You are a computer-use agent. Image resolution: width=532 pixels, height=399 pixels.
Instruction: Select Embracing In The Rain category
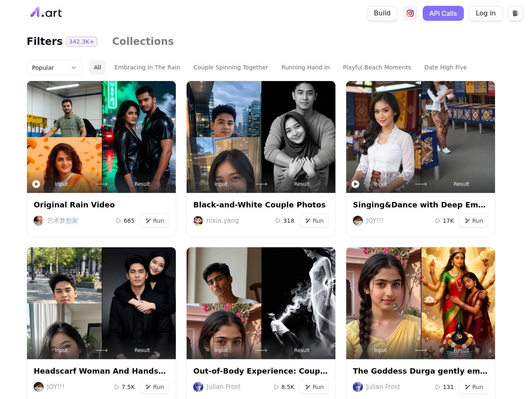pyautogui.click(x=147, y=67)
